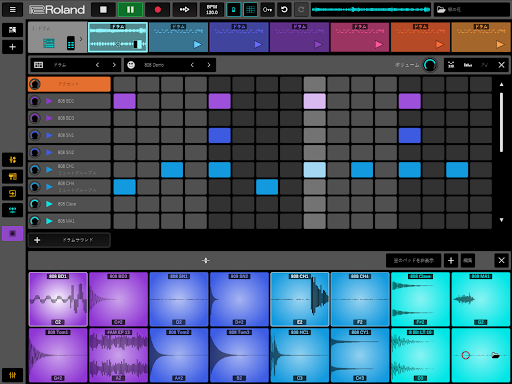Select previous preset before 808 Demo
Screen dimensions: 512x384
(192, 65)
